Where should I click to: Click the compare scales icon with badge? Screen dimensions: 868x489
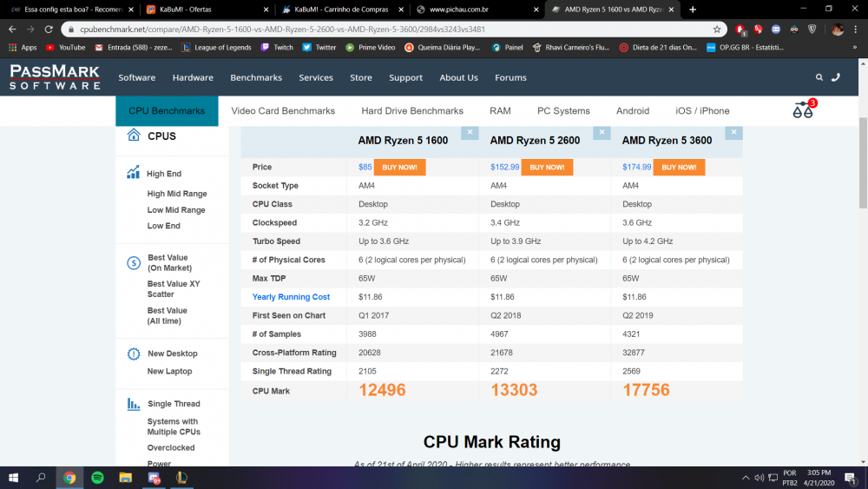click(x=804, y=110)
